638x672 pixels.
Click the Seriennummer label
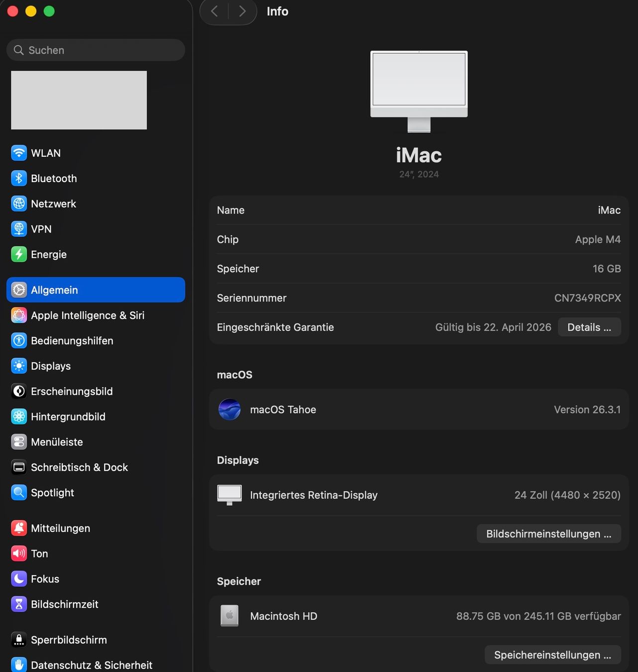(251, 298)
